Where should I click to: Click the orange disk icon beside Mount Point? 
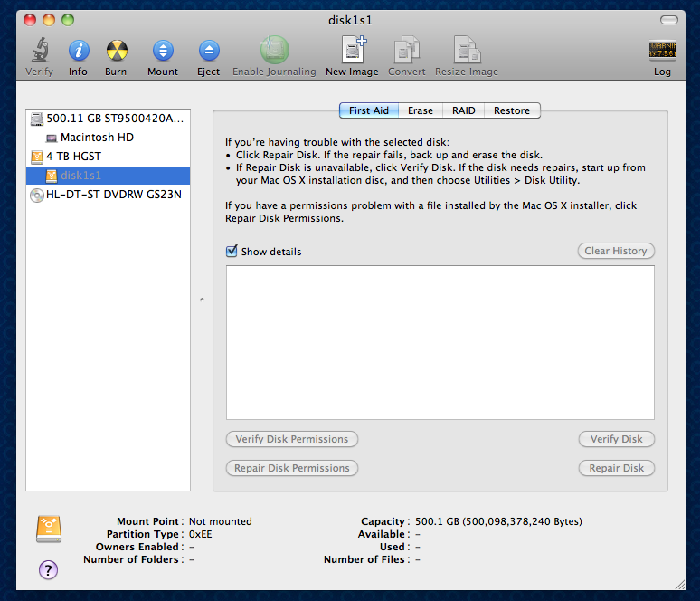point(49,529)
